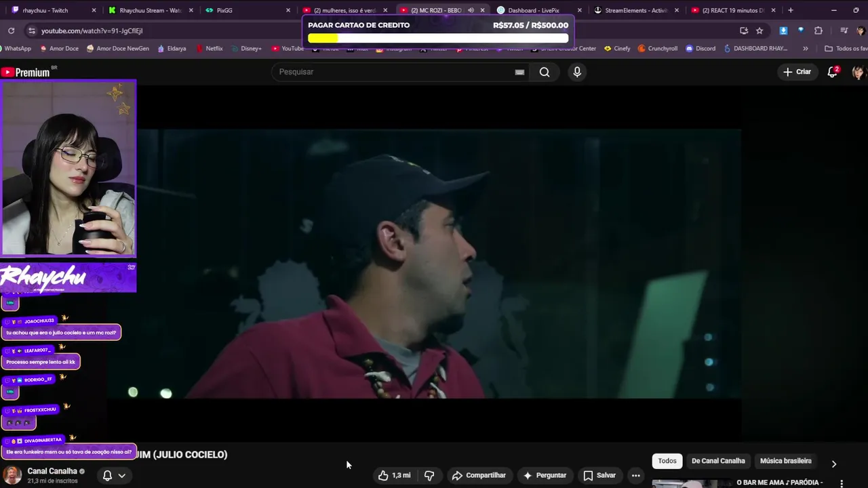
Task: Close the MC ROZI - BEBO tab
Action: 483,10
